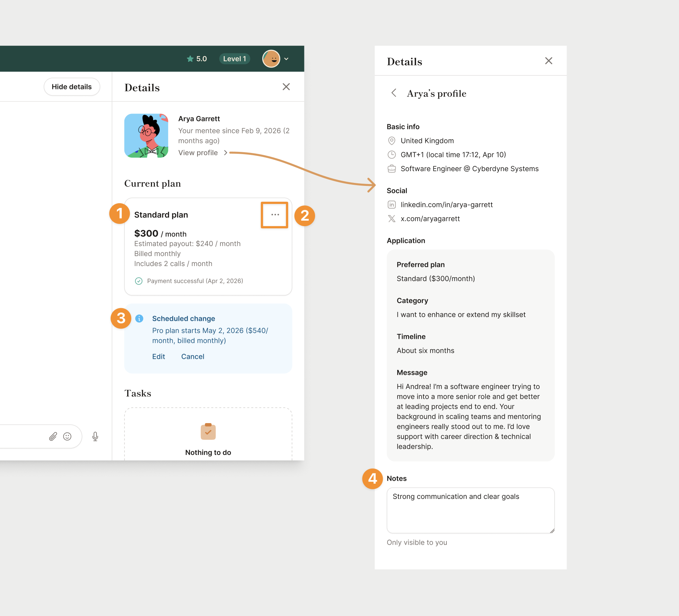This screenshot has height=616, width=679.
Task: Click the star rating 5.0 indicator
Action: tap(196, 59)
